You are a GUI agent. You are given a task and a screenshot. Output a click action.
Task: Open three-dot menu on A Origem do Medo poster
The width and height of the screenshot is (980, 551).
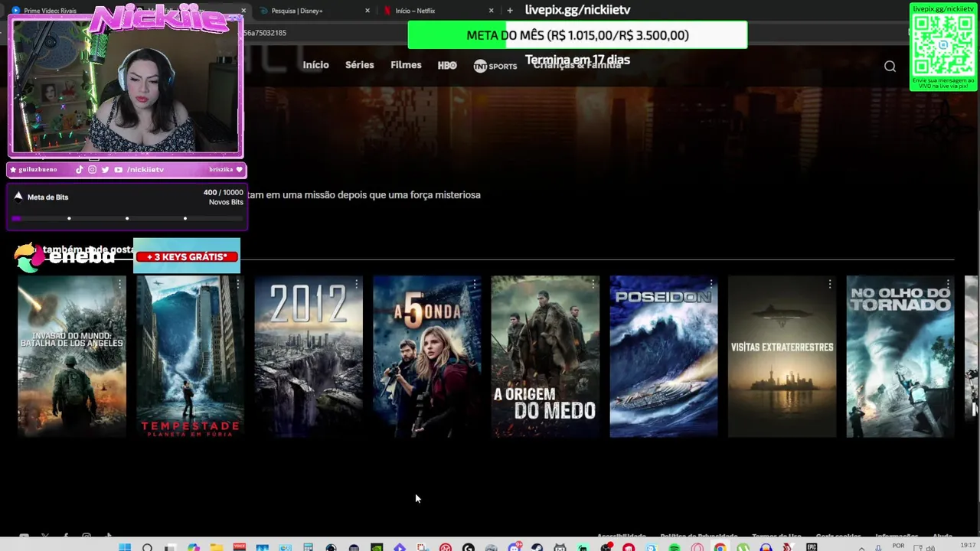593,284
